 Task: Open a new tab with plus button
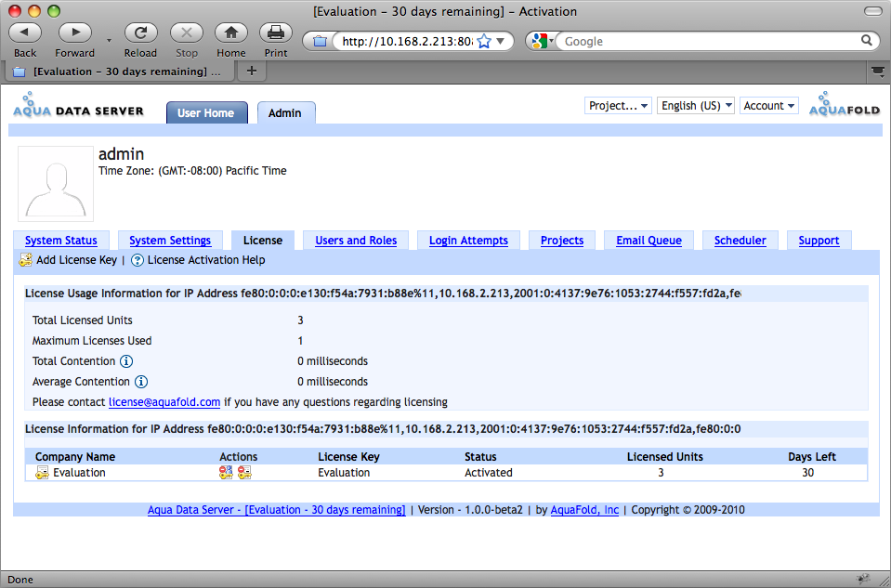[252, 71]
